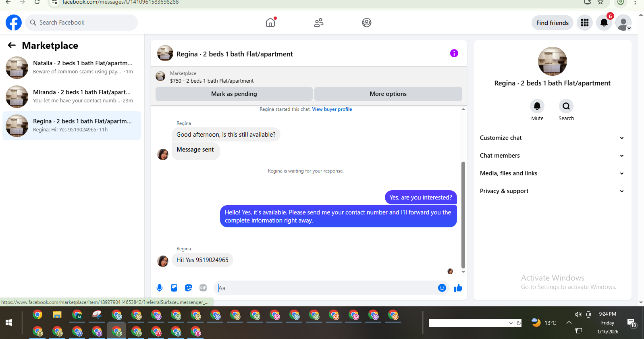Open Regina's avatar beside her last message
This screenshot has width=644, height=339.
[x=163, y=261]
